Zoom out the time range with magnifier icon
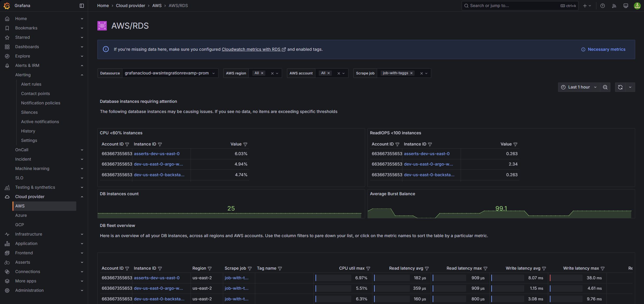The height and width of the screenshot is (304, 644). [605, 87]
